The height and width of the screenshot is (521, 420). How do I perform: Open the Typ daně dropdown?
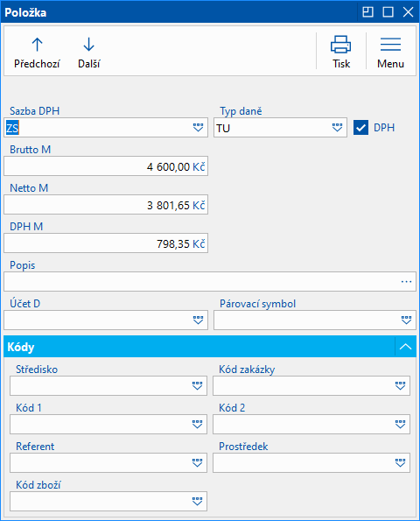point(338,128)
